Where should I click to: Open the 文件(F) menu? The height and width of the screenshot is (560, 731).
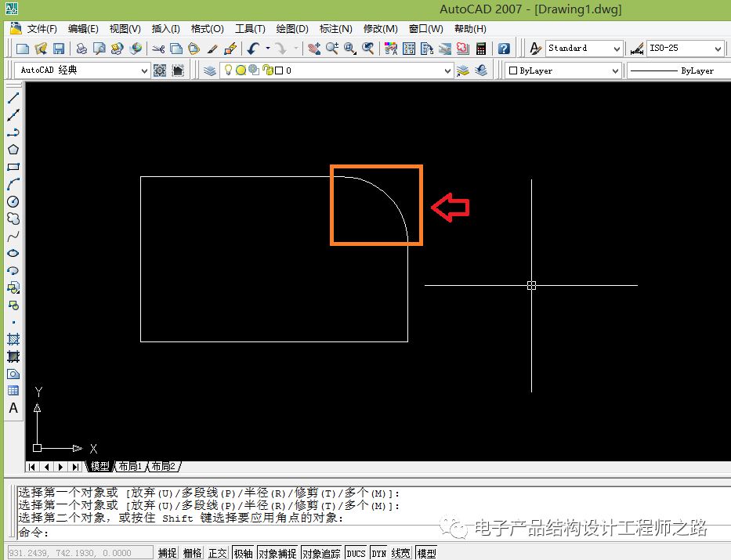[x=42, y=29]
